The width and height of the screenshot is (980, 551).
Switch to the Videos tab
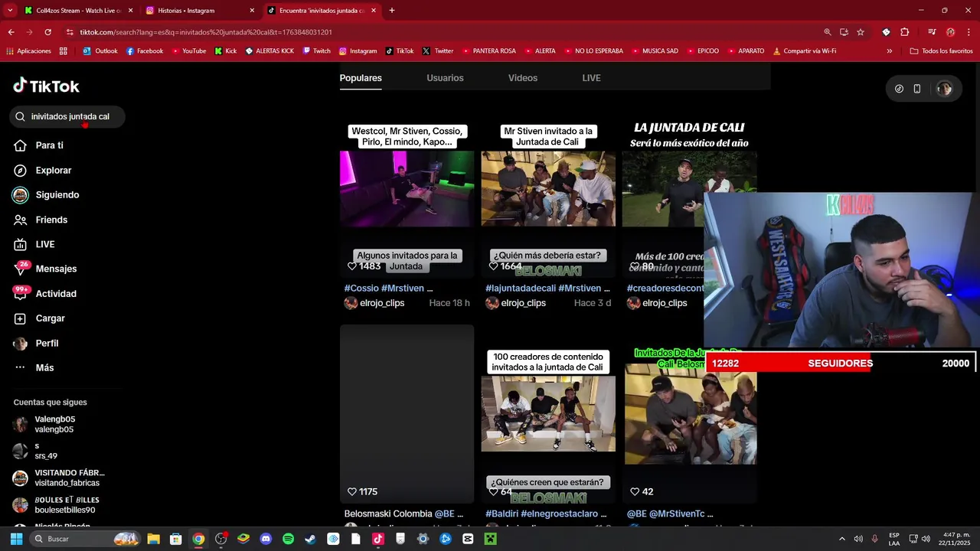click(523, 78)
